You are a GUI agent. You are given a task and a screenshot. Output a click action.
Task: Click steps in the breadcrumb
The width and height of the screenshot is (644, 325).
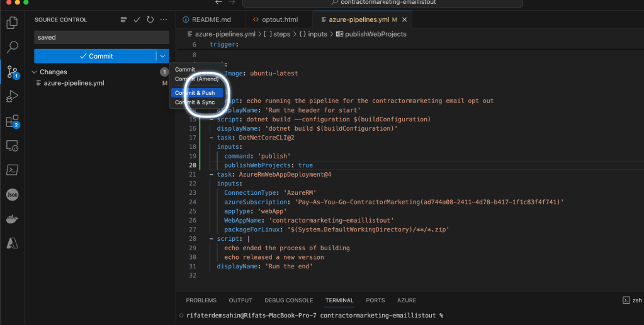click(x=282, y=34)
